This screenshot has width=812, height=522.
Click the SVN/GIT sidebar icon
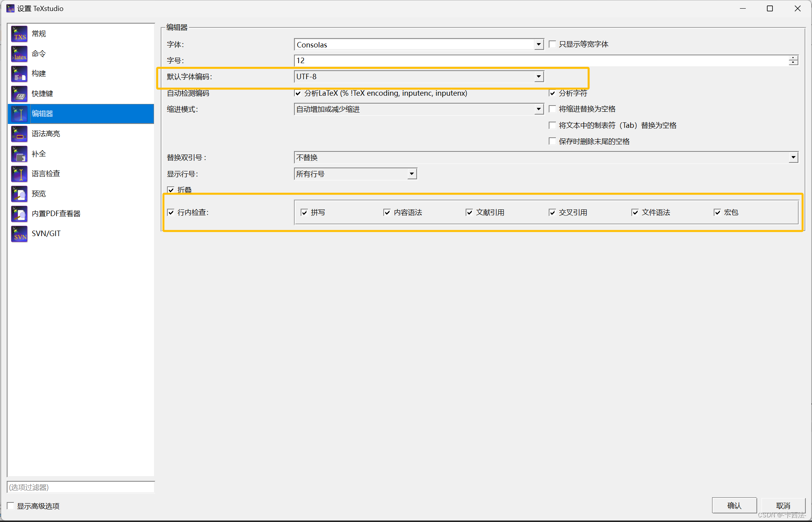tap(19, 234)
